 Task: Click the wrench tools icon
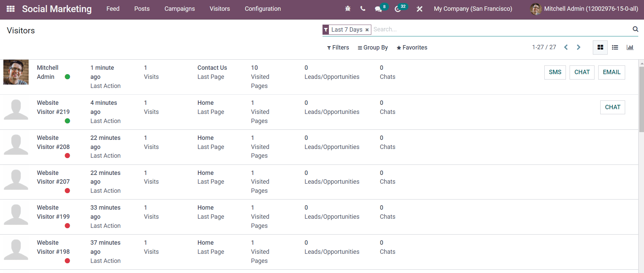419,9
